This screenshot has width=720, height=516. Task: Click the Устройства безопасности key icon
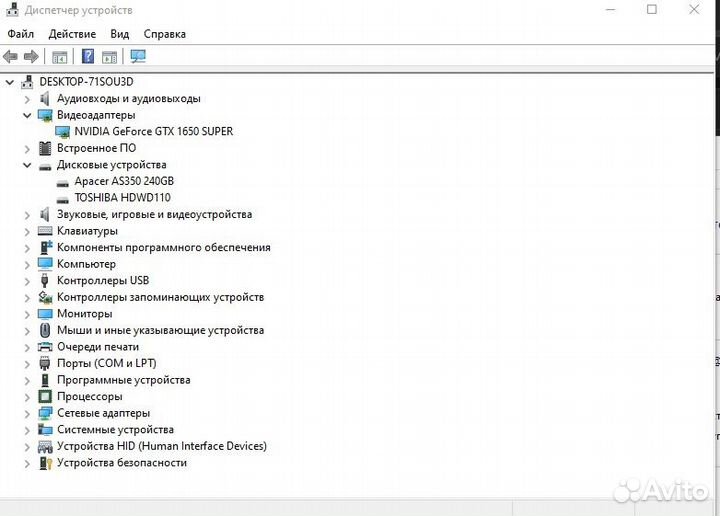coord(45,463)
